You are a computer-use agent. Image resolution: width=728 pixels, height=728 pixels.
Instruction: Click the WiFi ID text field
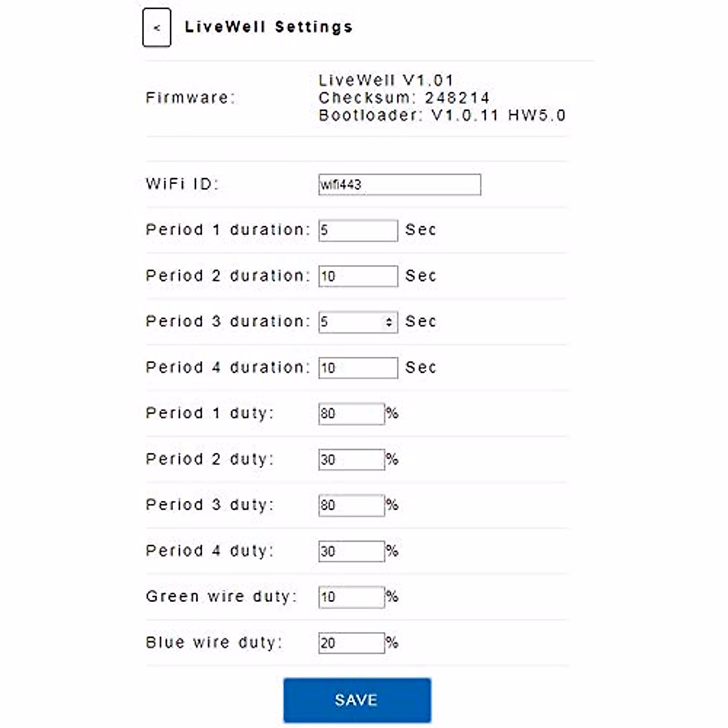pyautogui.click(x=399, y=184)
